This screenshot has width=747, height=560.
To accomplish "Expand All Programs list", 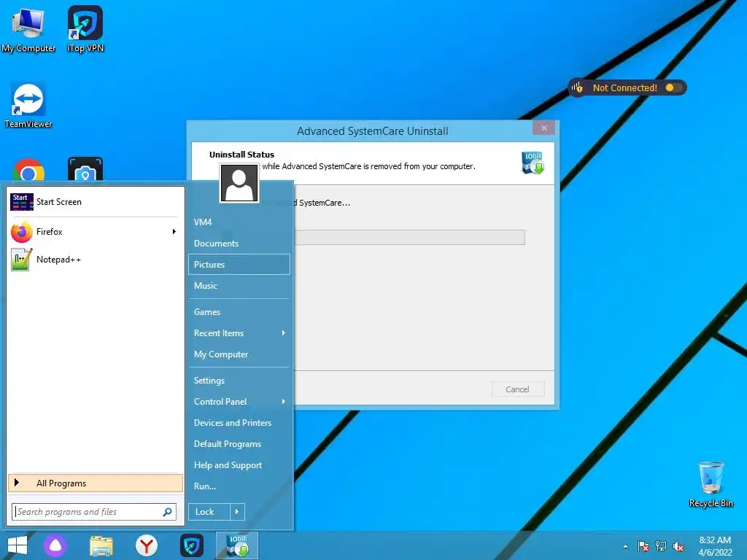I will pos(96,483).
